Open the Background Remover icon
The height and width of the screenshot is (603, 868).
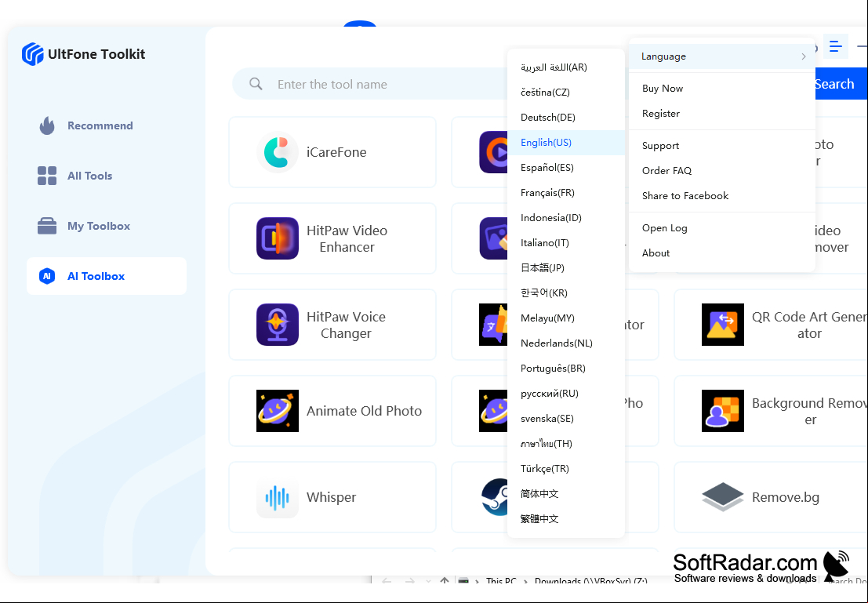(722, 411)
